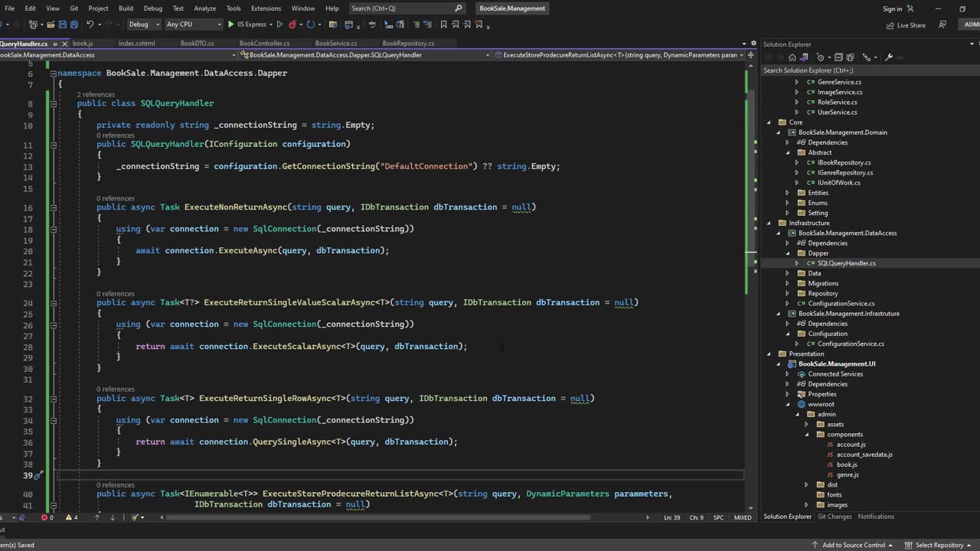Expand the Entities folder
This screenshot has width=980, height=551.
(x=787, y=193)
